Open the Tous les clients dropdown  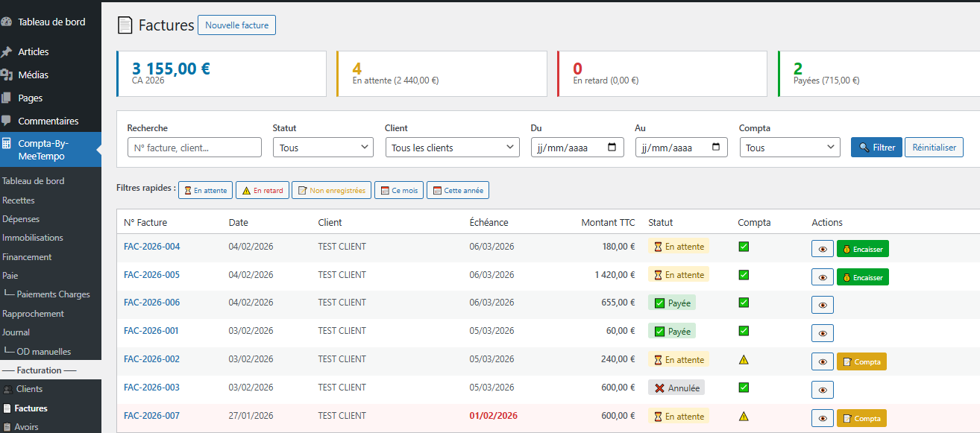[x=452, y=147]
